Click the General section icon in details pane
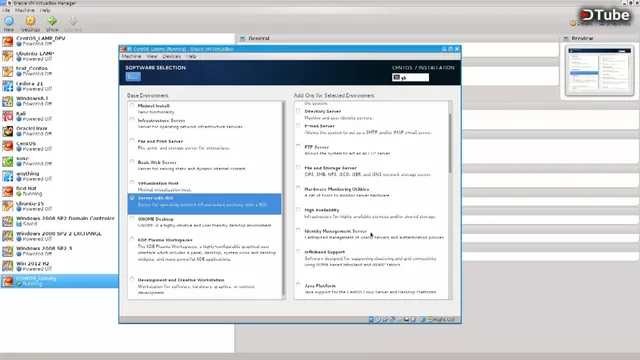Viewport: 640px width, 360px height. click(242, 38)
